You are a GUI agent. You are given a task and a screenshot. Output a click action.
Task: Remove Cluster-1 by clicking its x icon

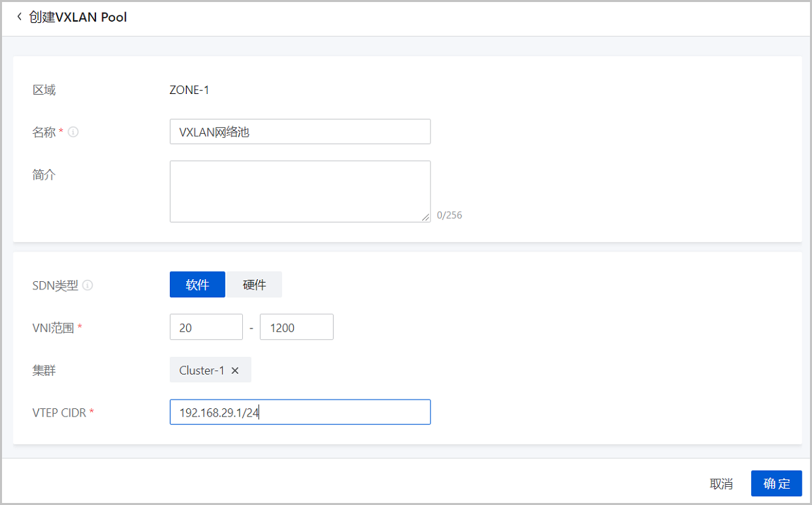[235, 370]
